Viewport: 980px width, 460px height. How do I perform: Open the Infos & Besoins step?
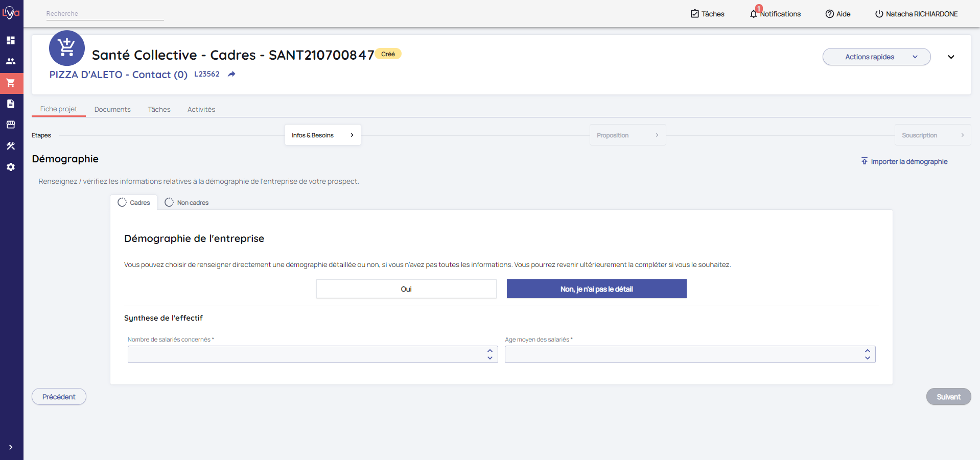(x=323, y=135)
